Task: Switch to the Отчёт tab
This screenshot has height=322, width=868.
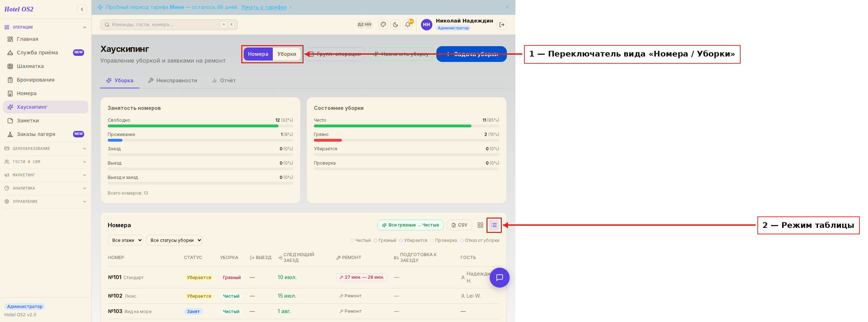Action: pos(224,80)
